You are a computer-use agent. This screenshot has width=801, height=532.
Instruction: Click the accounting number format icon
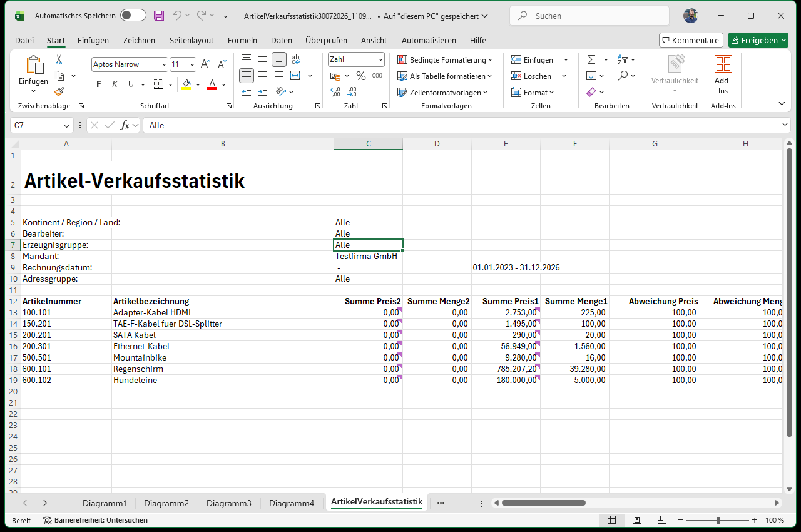(x=335, y=76)
